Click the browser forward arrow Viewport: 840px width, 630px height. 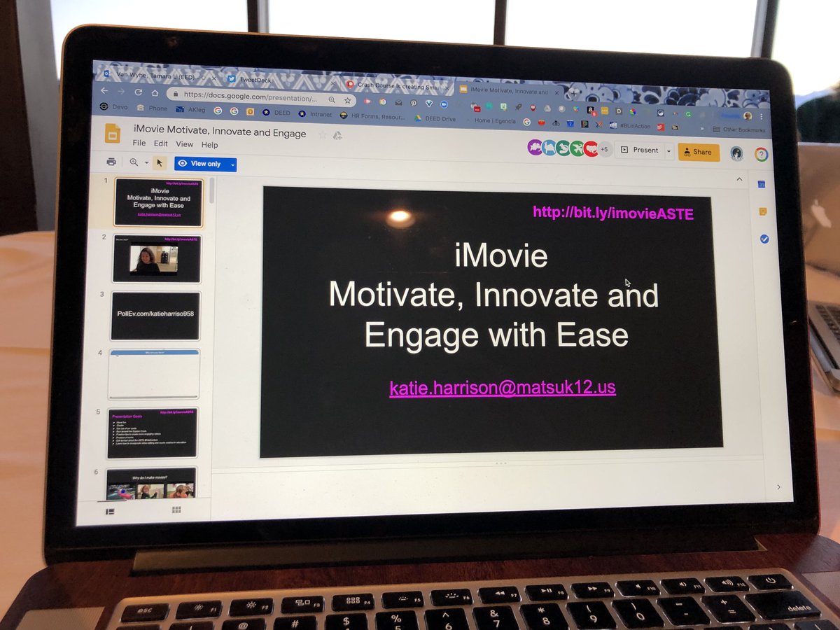click(x=121, y=91)
